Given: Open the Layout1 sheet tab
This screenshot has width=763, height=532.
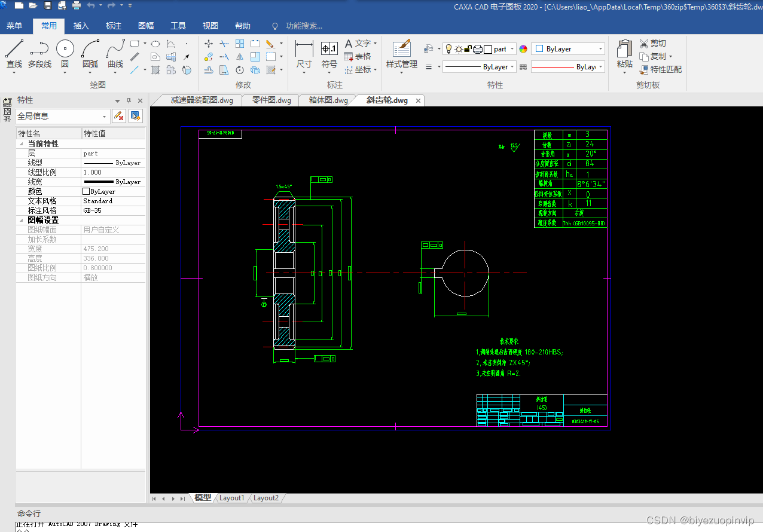Looking at the screenshot, I should pyautogui.click(x=231, y=498).
